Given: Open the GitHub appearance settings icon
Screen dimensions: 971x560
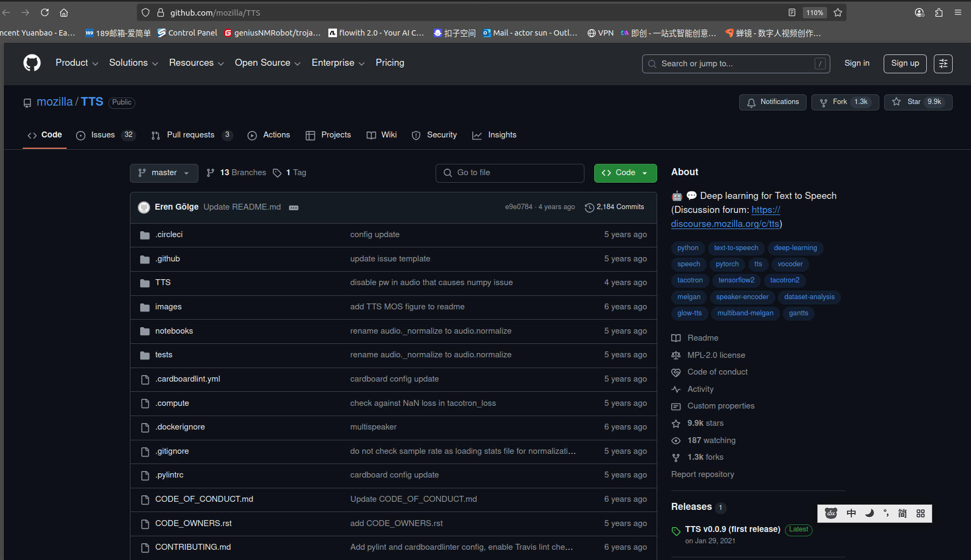Looking at the screenshot, I should point(943,64).
